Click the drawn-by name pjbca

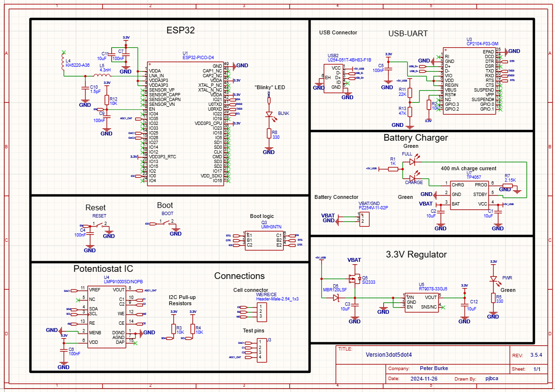492,378
